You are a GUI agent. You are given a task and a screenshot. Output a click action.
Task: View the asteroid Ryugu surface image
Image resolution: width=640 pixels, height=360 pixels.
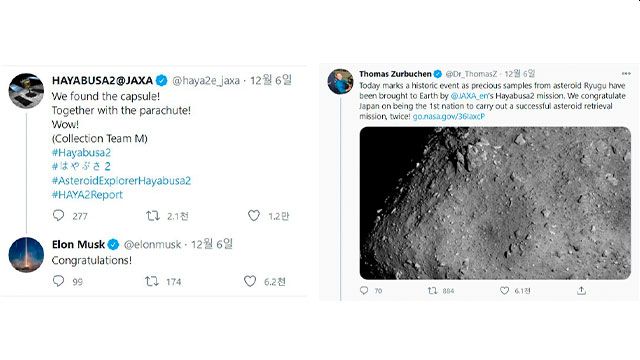(495, 203)
